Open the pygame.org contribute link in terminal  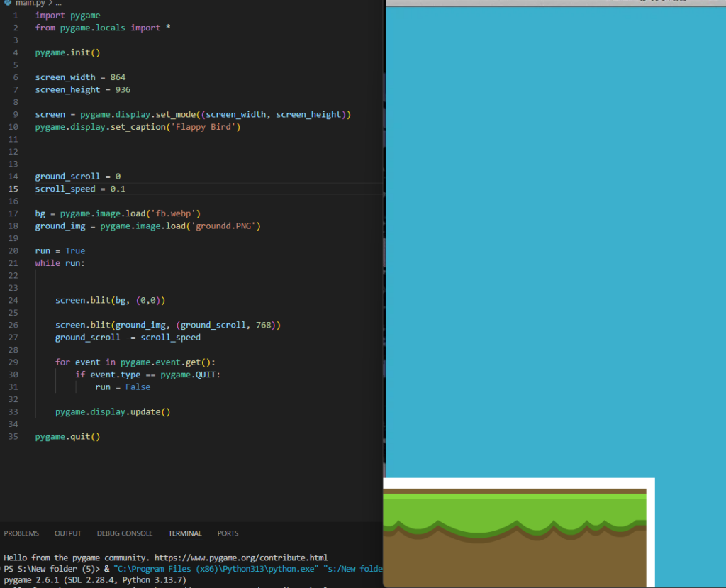pos(246,558)
